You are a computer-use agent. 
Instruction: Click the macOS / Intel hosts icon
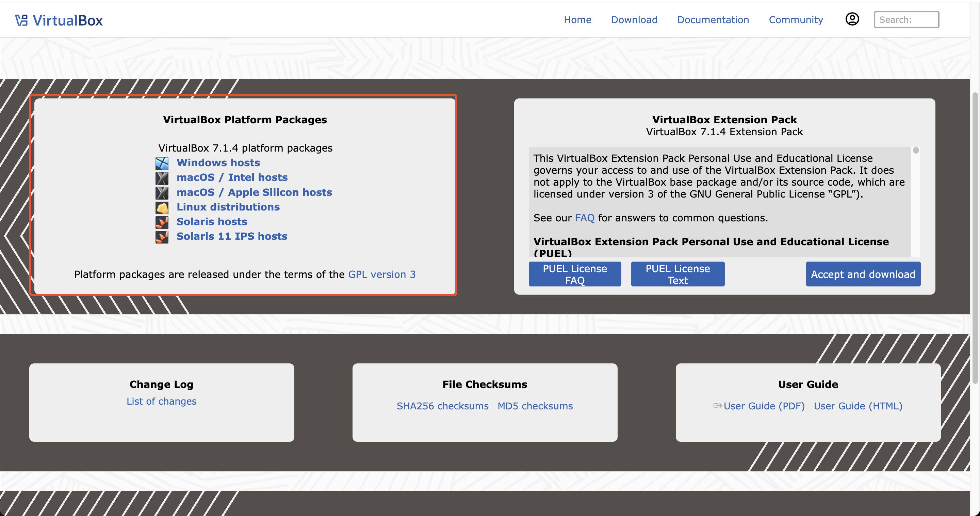point(162,178)
